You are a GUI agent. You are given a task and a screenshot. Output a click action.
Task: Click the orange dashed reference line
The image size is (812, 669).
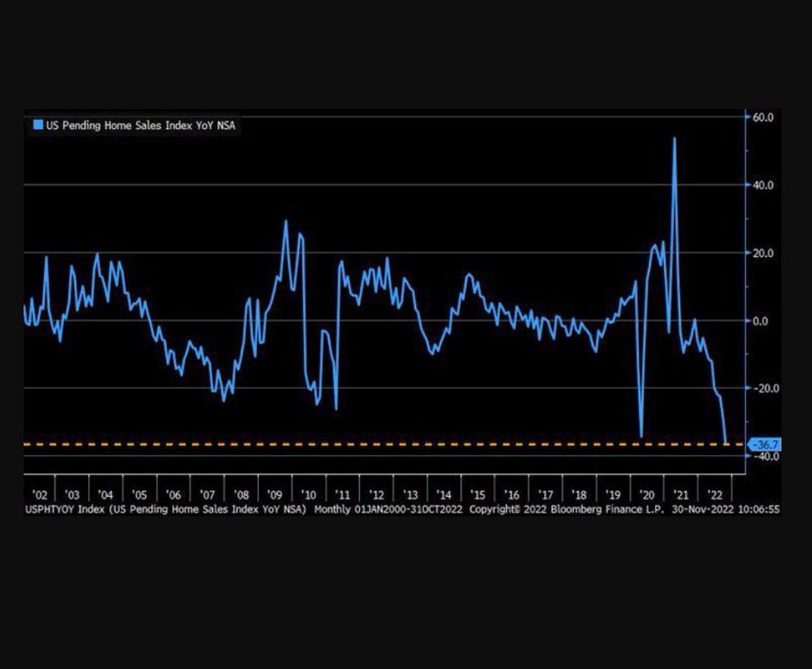[384, 444]
